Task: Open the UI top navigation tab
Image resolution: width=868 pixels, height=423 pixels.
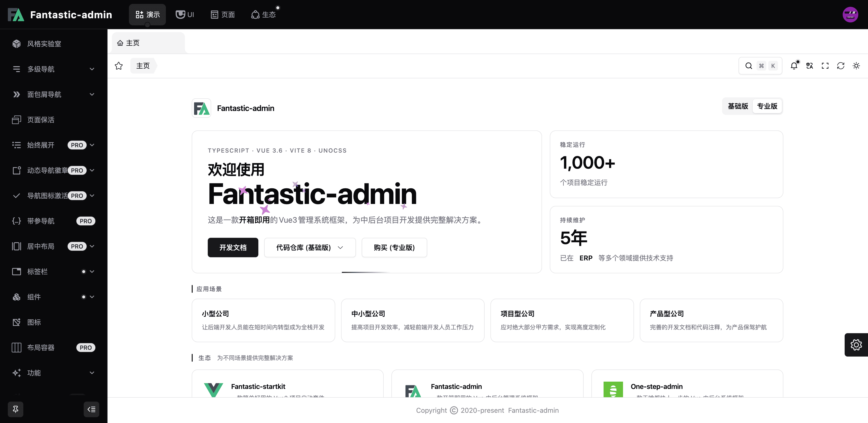Action: [185, 15]
